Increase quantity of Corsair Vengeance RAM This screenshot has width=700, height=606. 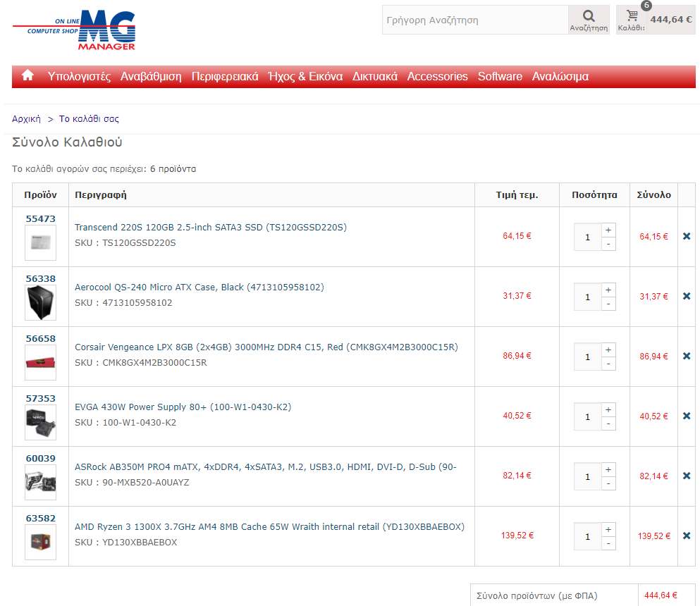tap(608, 350)
